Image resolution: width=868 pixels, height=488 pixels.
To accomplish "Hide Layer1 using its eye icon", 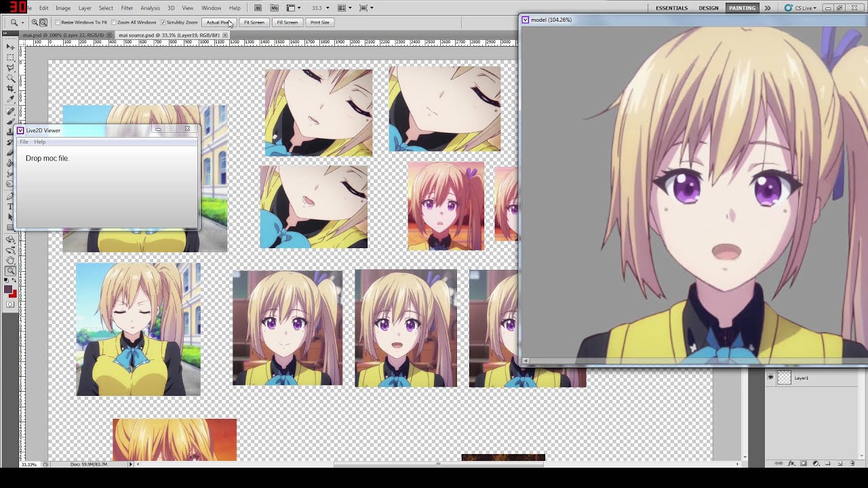I will [770, 378].
